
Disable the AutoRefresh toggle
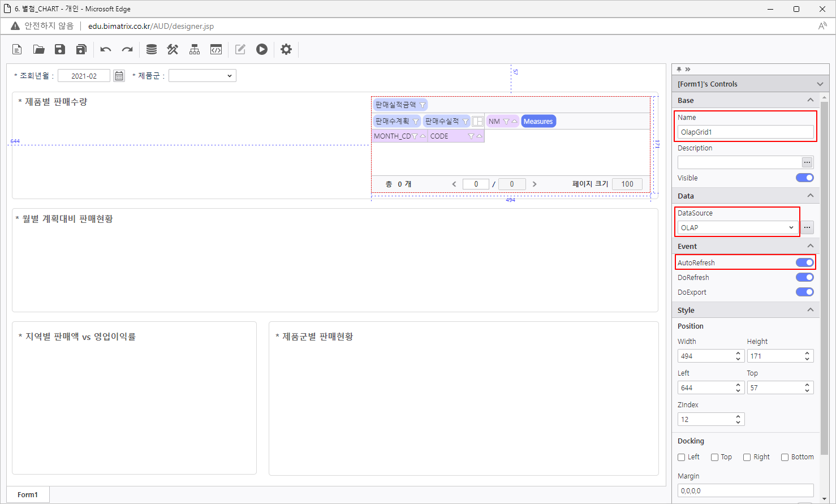[804, 262]
